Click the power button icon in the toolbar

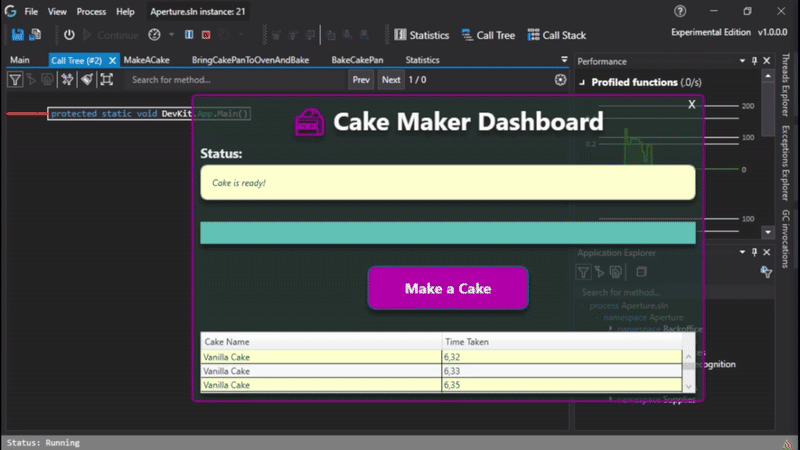click(69, 35)
